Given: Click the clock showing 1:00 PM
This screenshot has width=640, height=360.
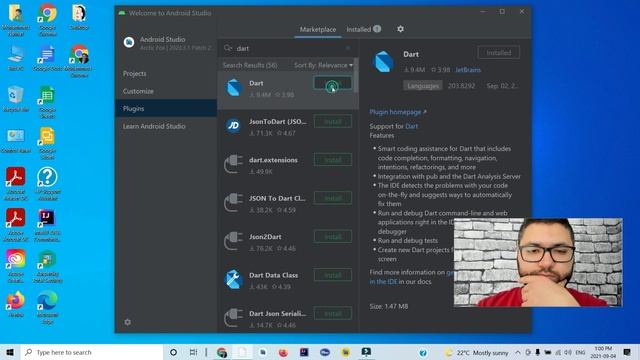Looking at the screenshot, I should coord(603,352).
